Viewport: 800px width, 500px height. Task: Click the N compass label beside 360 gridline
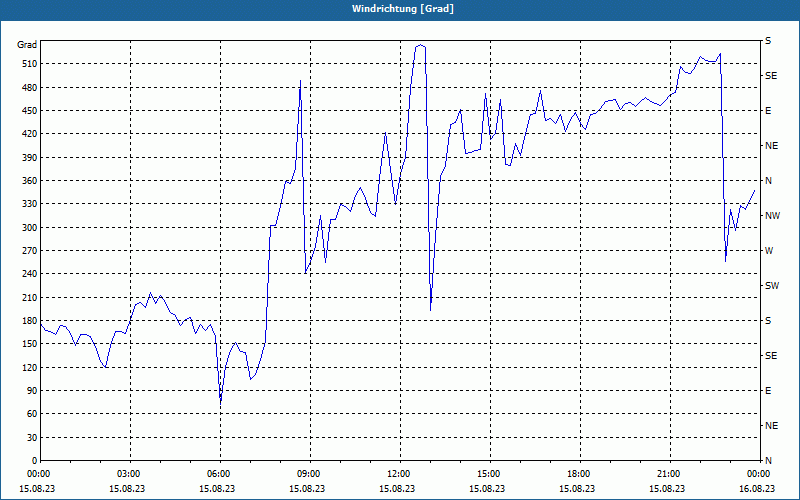[769, 181]
